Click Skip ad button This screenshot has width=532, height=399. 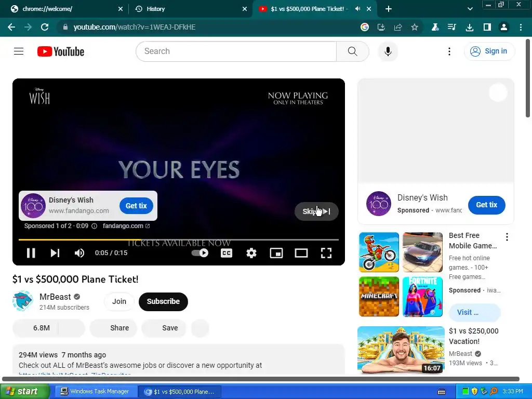point(316,211)
